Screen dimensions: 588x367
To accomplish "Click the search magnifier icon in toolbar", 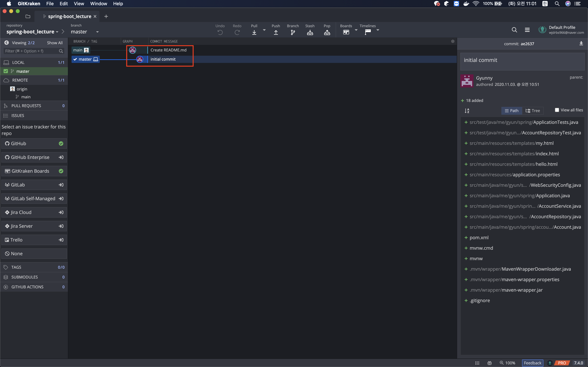I will (x=514, y=30).
